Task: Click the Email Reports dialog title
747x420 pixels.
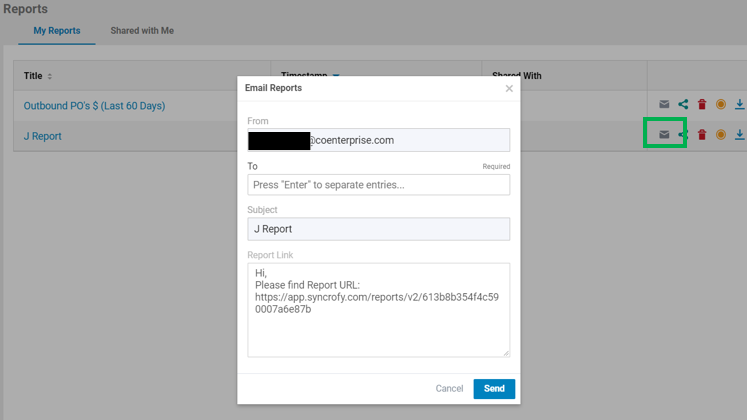Action: 273,88
